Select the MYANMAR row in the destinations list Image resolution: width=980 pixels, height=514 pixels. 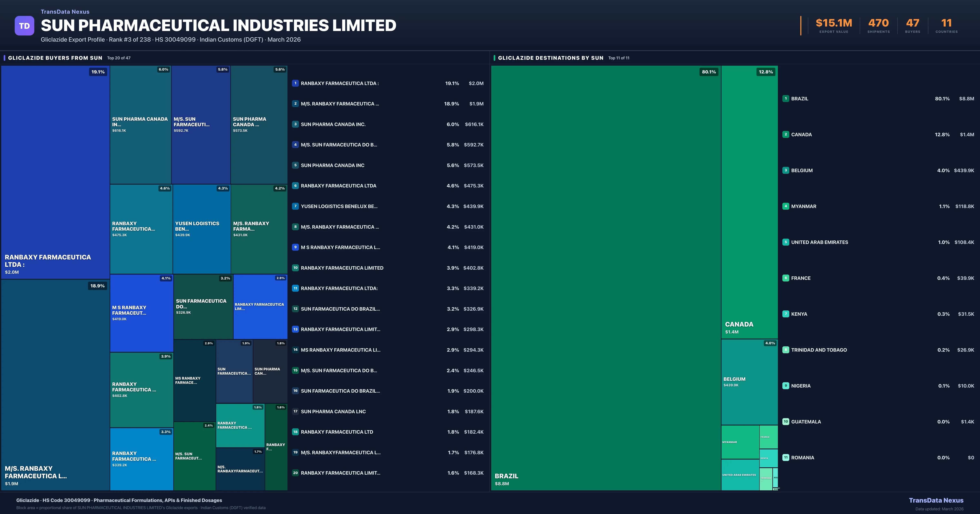click(875, 206)
